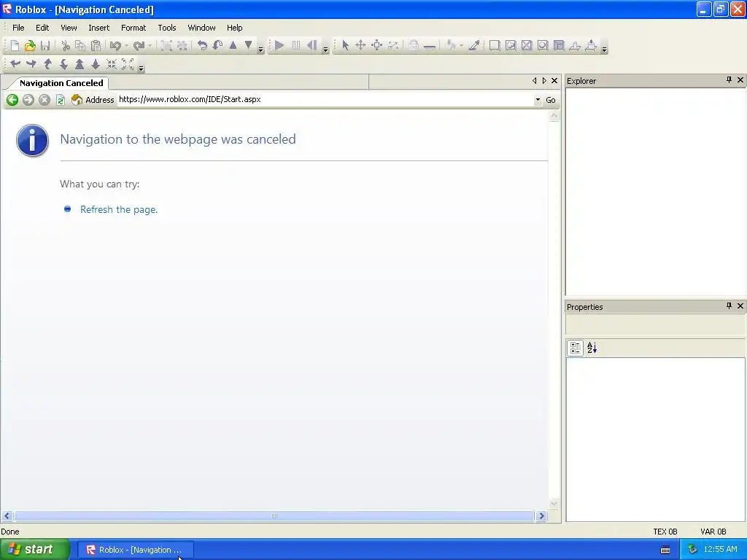Viewport: 747px width, 560px height.
Task: Click the Lock padlock tool icon
Action: (414, 46)
